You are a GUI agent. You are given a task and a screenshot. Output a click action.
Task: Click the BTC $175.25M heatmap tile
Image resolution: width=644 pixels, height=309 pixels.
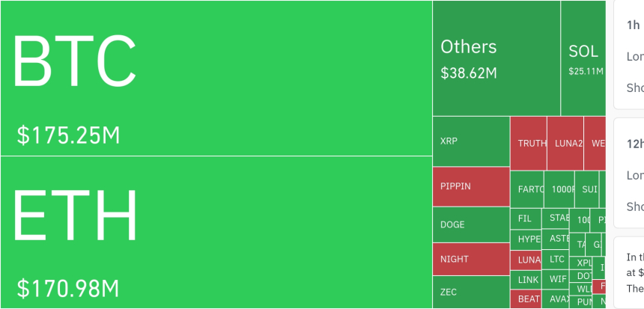pos(216,79)
